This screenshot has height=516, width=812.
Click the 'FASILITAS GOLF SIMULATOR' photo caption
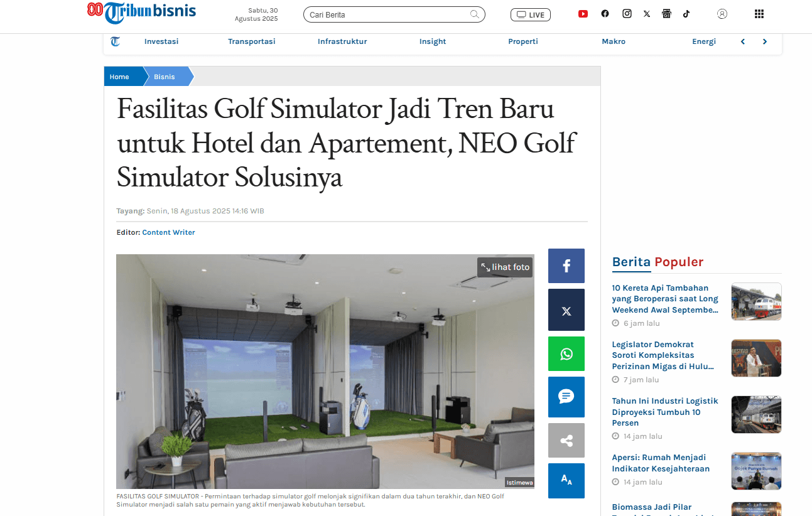(x=310, y=500)
